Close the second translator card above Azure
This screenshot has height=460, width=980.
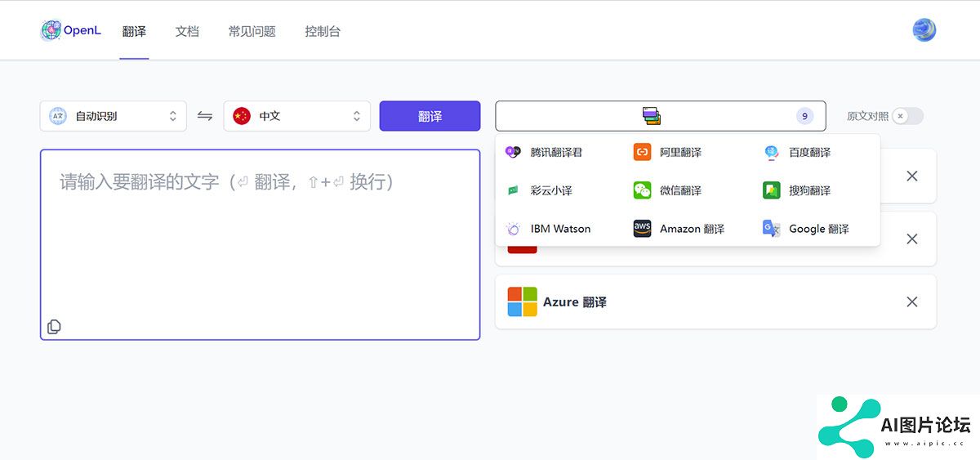coord(912,239)
